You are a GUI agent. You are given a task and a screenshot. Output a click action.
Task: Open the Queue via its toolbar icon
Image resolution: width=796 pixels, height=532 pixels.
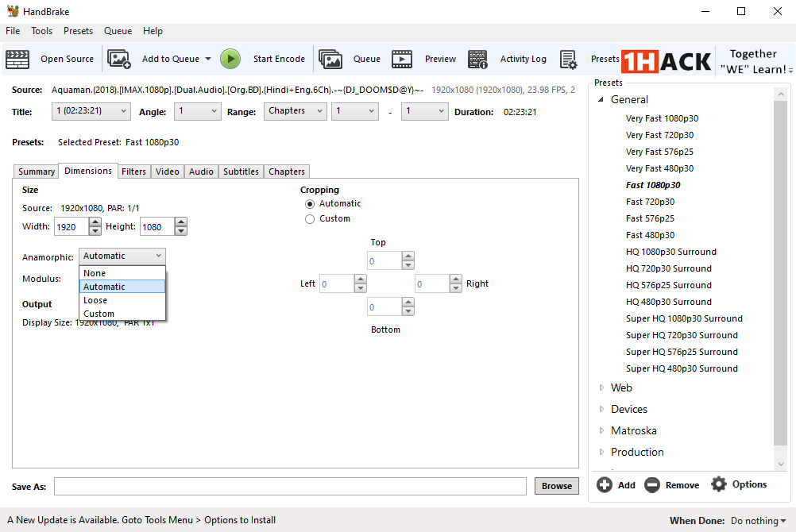(330, 59)
